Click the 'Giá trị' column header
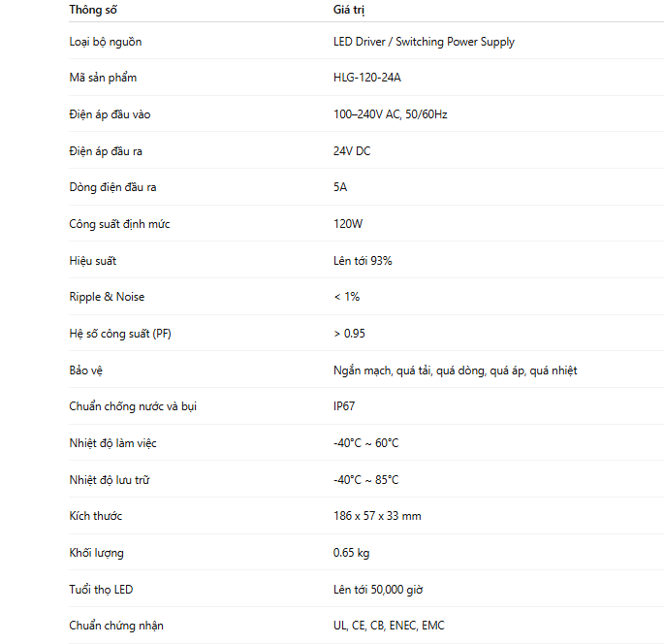The width and height of the screenshot is (664, 644). click(x=349, y=10)
